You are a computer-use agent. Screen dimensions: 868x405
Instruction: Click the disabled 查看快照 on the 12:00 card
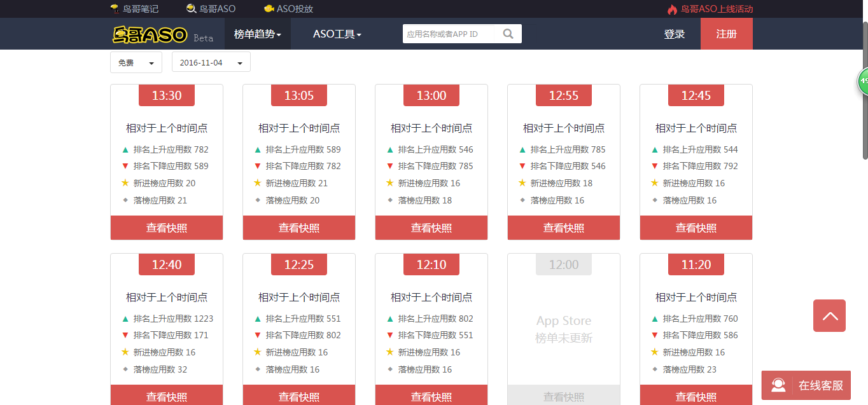click(563, 396)
